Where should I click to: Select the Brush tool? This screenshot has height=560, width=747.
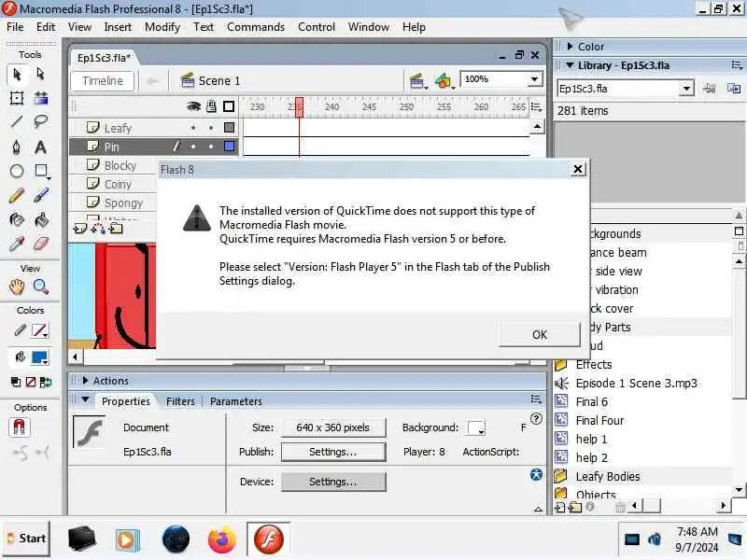(x=41, y=195)
